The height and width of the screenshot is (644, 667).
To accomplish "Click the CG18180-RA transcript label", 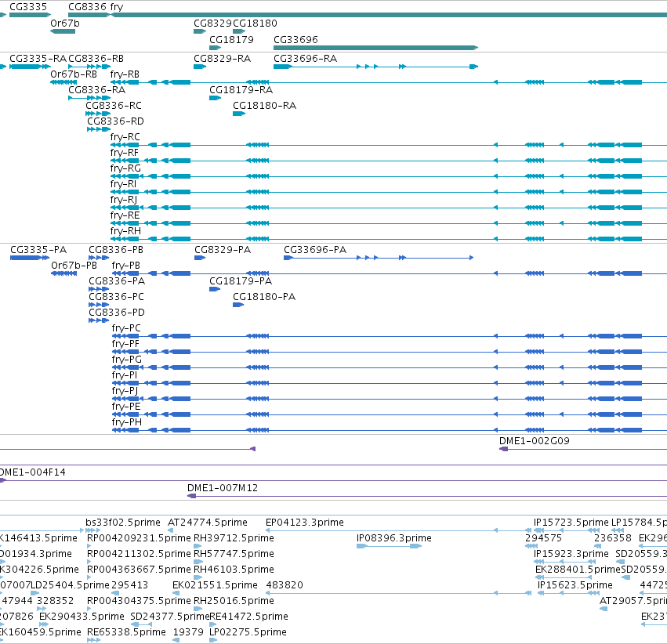I will 264,106.
